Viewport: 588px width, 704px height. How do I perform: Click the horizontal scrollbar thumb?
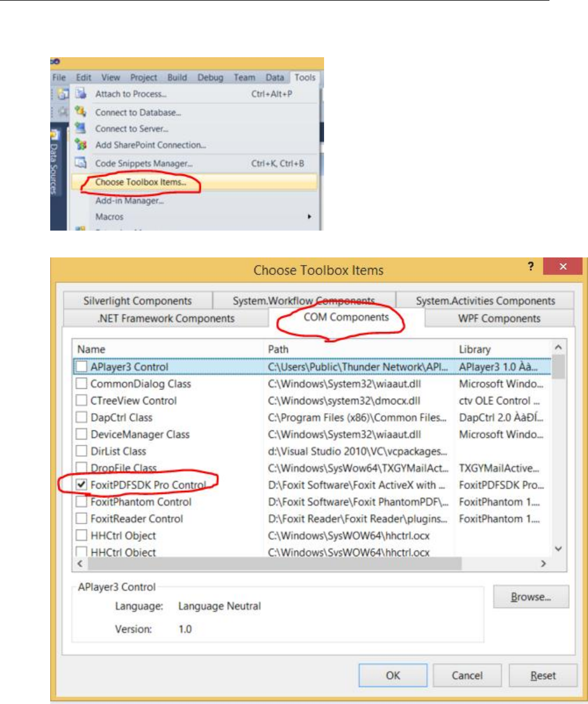click(x=274, y=564)
